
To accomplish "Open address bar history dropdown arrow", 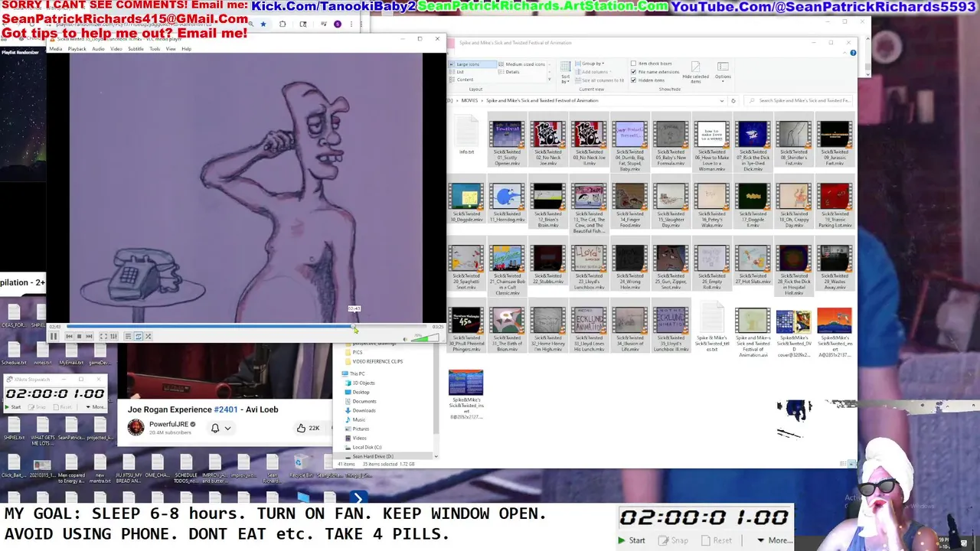I will (x=722, y=101).
